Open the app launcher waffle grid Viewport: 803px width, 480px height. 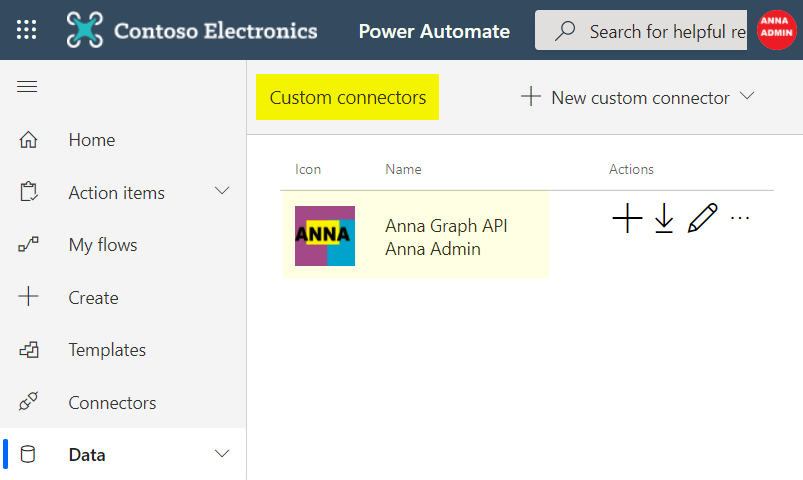tap(26, 30)
